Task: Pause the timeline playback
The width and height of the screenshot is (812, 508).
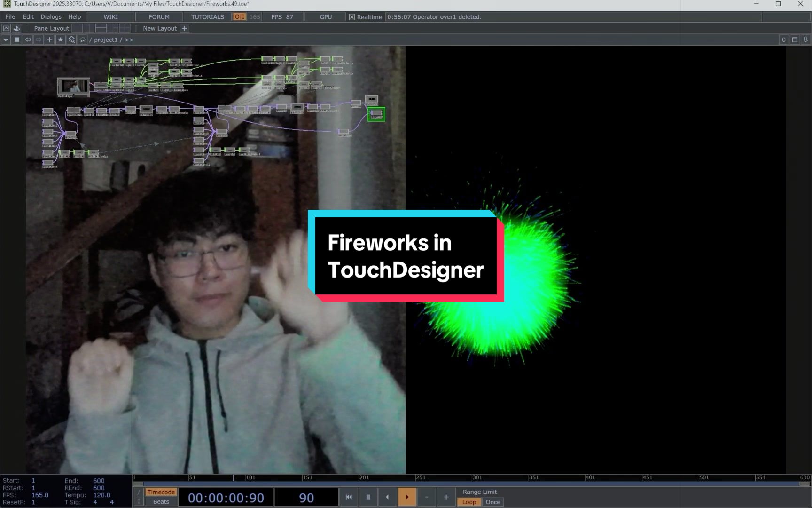Action: pos(368,497)
